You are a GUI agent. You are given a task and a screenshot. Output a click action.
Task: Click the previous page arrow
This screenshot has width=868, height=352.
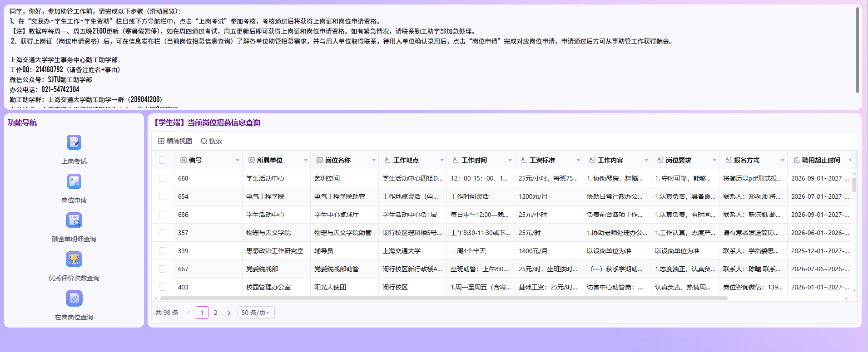[188, 313]
